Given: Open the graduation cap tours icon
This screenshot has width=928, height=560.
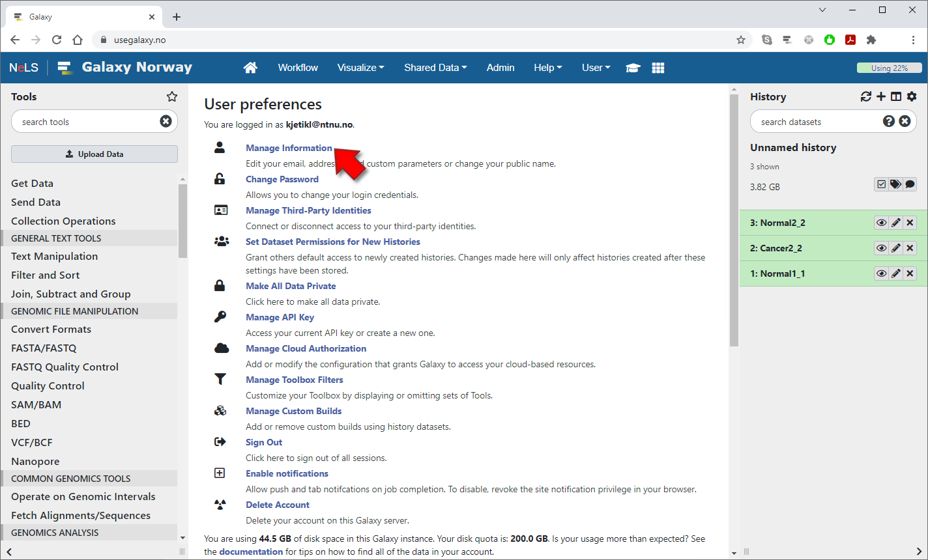Looking at the screenshot, I should (633, 68).
